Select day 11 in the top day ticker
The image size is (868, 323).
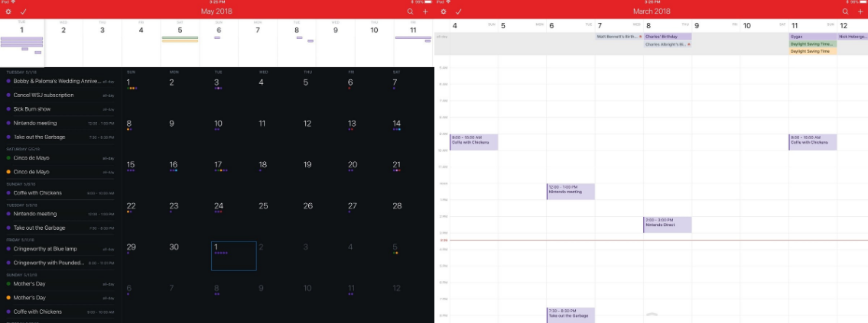414,43
